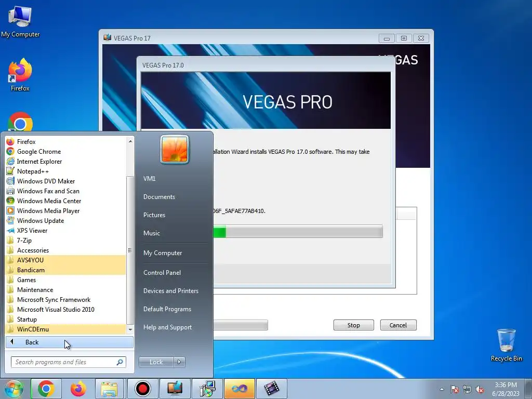
Task: Launch Windows Media Center
Action: (65, 201)
